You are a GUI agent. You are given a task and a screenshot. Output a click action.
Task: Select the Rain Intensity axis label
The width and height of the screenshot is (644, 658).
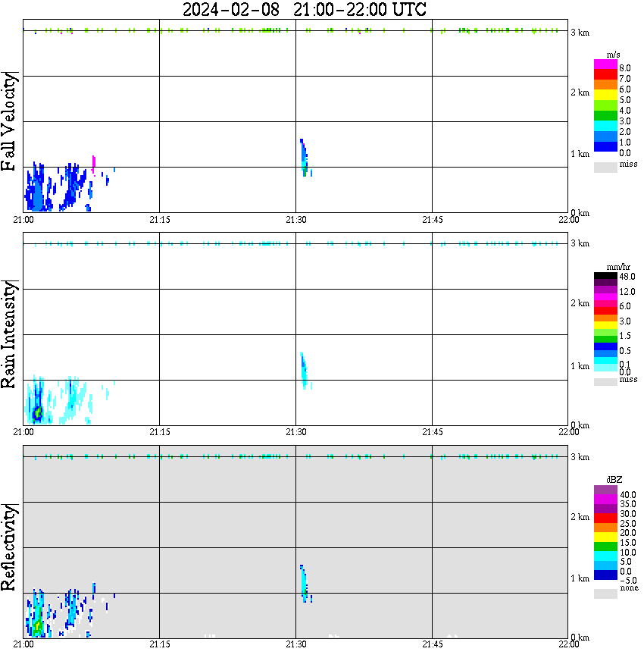(x=8, y=334)
